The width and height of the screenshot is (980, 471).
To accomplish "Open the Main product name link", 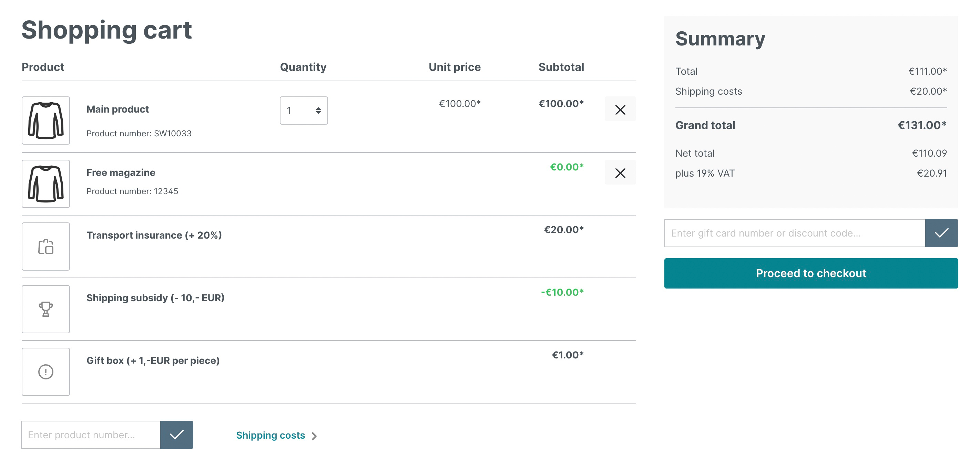I will click(x=118, y=109).
